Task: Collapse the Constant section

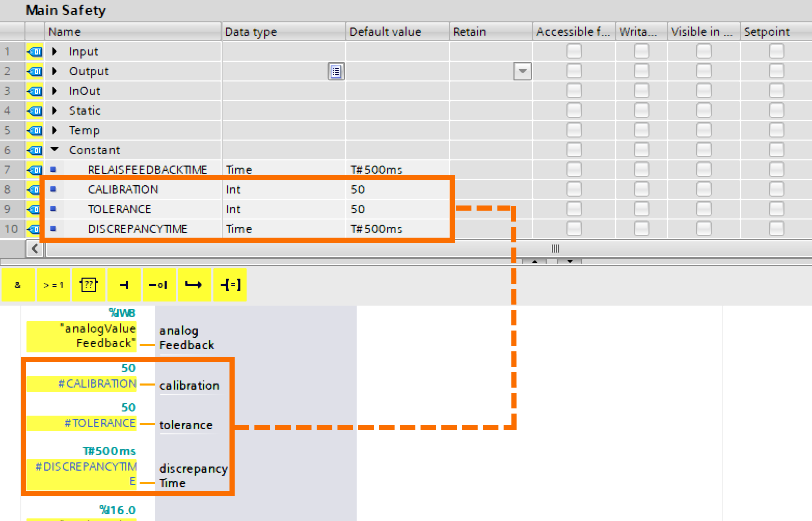Action: tap(55, 149)
